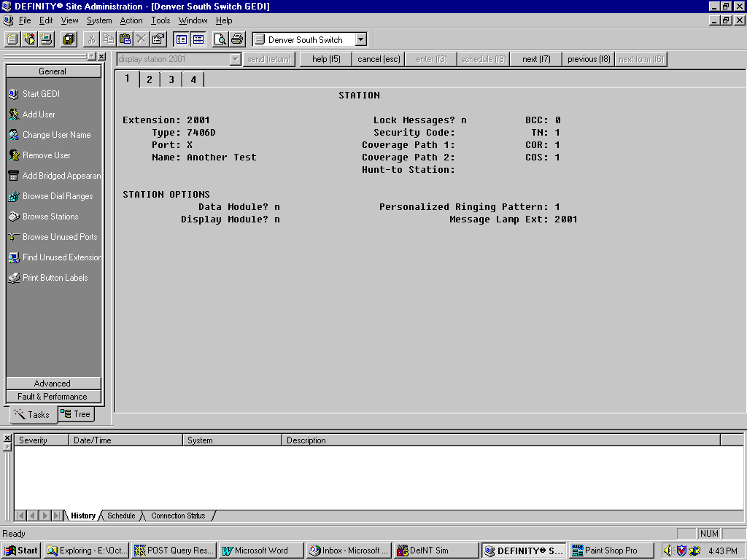Close the task pane with X button
This screenshot has height=560, width=747.
click(x=101, y=56)
